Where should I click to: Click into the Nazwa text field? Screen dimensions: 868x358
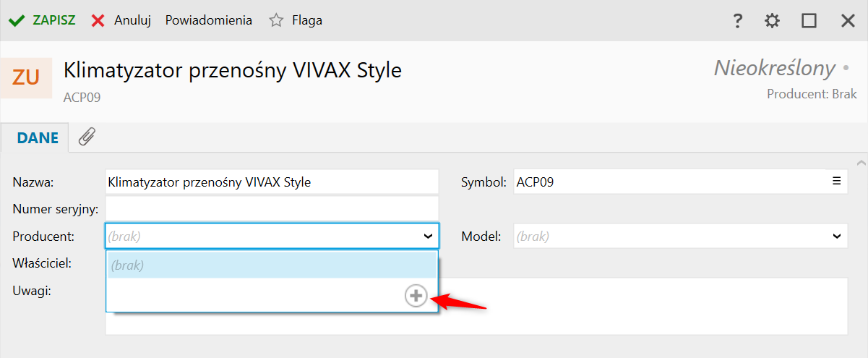tap(272, 182)
